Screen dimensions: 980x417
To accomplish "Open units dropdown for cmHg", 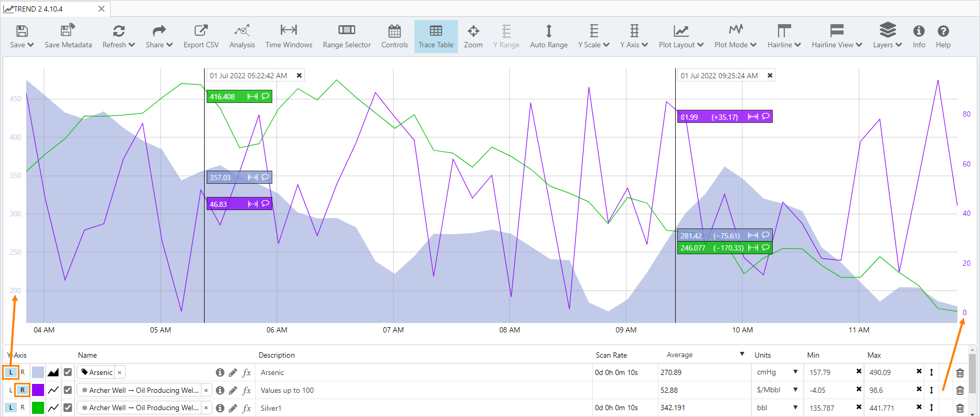I will click(x=795, y=372).
